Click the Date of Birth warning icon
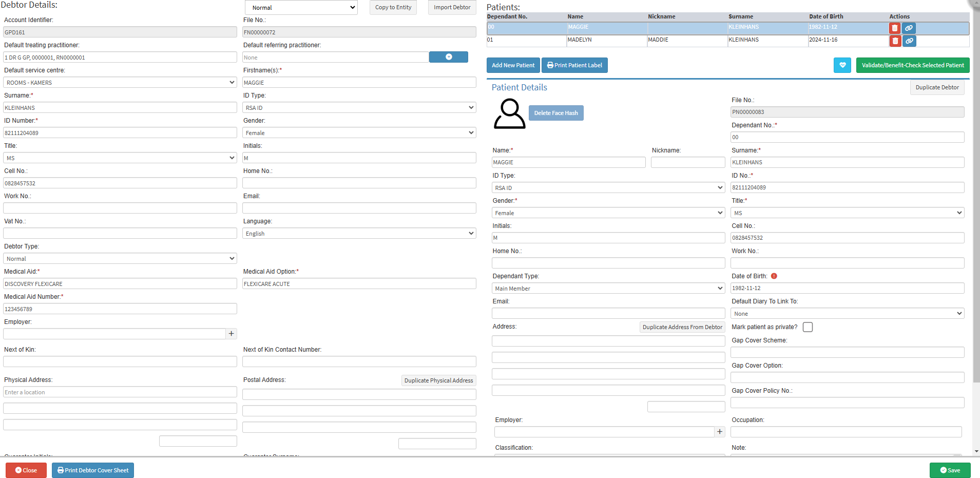The height and width of the screenshot is (478, 980). coord(774,276)
